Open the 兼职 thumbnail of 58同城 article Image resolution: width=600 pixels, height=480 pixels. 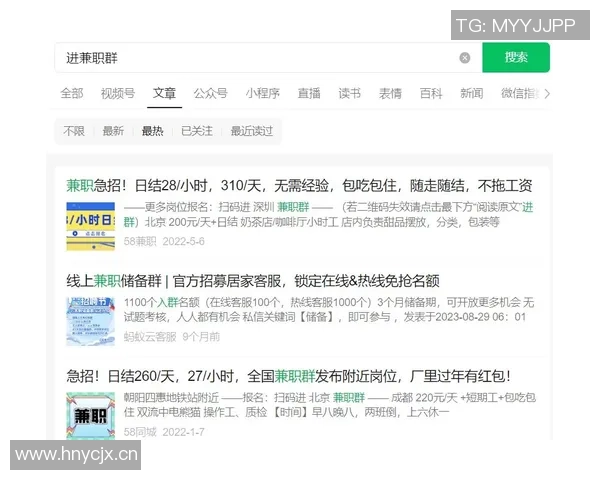click(x=91, y=416)
